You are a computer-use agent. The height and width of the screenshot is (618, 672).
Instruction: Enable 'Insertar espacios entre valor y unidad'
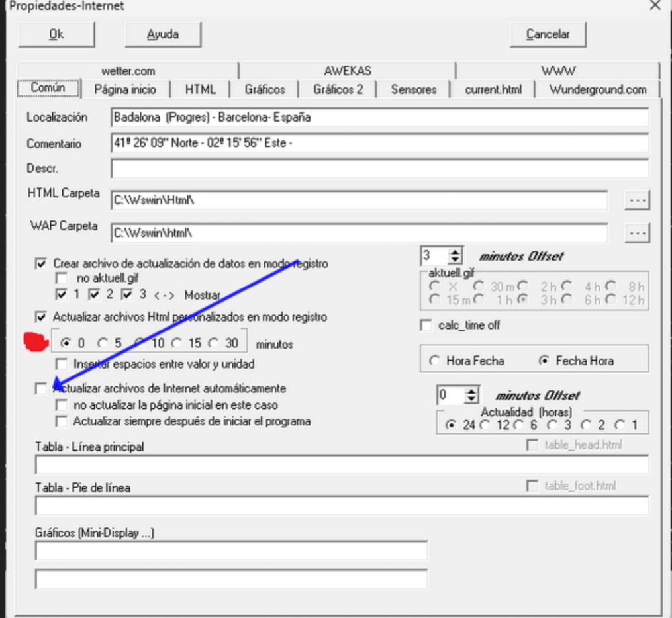[x=62, y=363]
